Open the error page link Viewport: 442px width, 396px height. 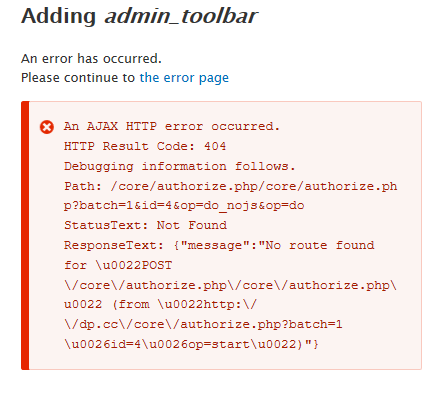pos(184,78)
